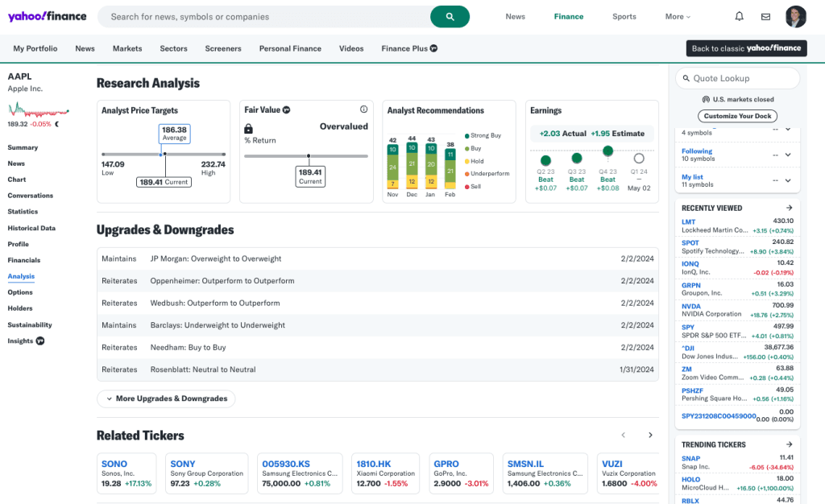825x504 pixels.
Task: Click the search for news input field
Action: 264,17
